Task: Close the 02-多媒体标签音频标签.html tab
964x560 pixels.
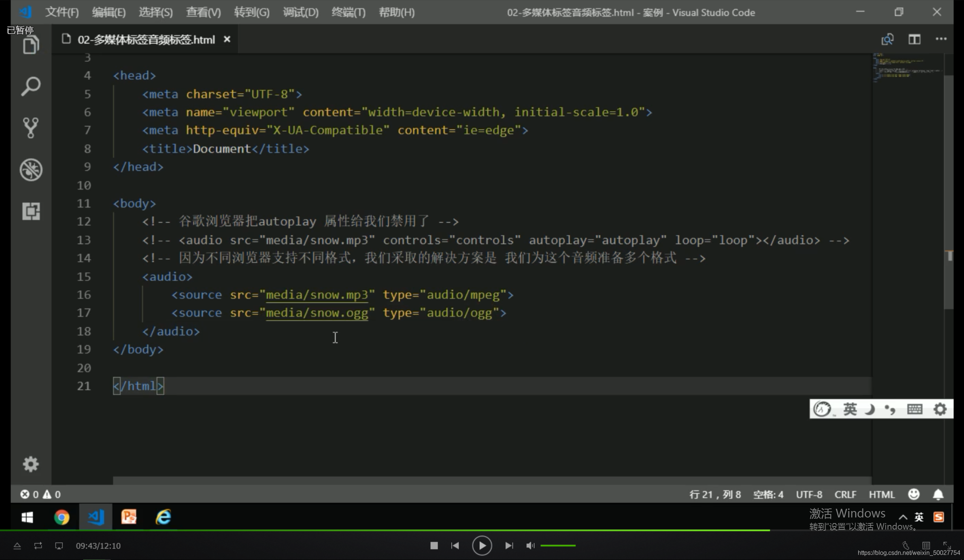Action: [x=227, y=40]
